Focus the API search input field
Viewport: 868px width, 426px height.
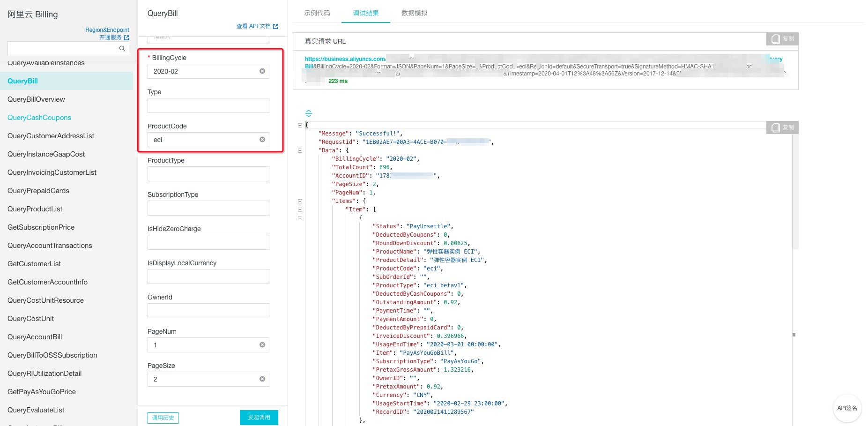coord(68,49)
